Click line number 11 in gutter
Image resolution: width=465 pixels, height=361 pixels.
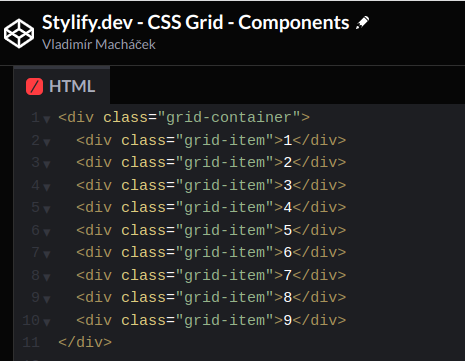click(x=31, y=342)
